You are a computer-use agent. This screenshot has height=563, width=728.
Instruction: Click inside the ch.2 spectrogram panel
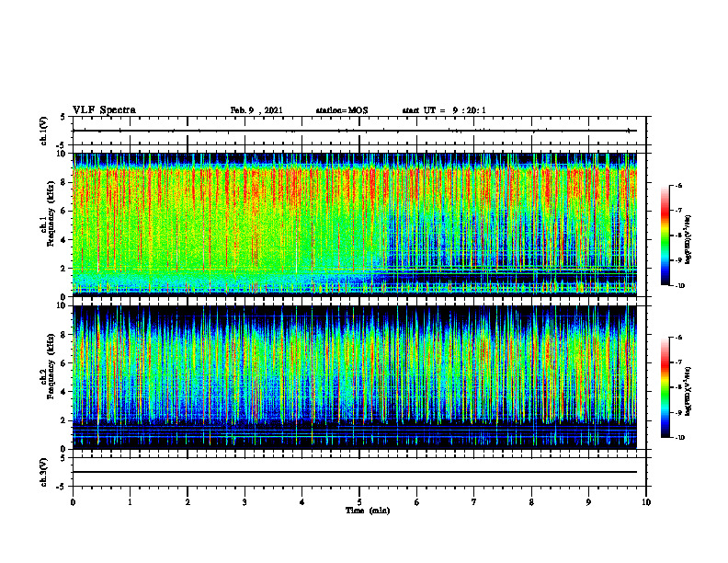(x=355, y=377)
